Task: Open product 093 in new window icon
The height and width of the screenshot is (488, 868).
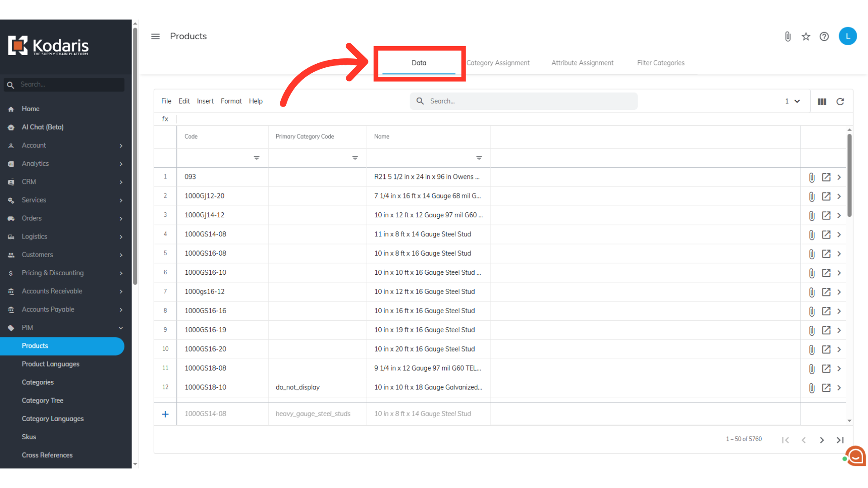Action: 826,177
